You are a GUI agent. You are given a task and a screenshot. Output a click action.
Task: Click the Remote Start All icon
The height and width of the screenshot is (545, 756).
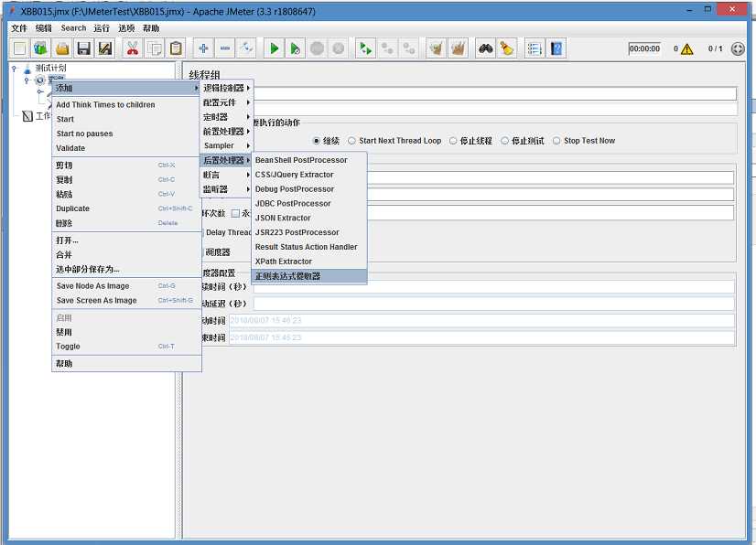point(365,48)
